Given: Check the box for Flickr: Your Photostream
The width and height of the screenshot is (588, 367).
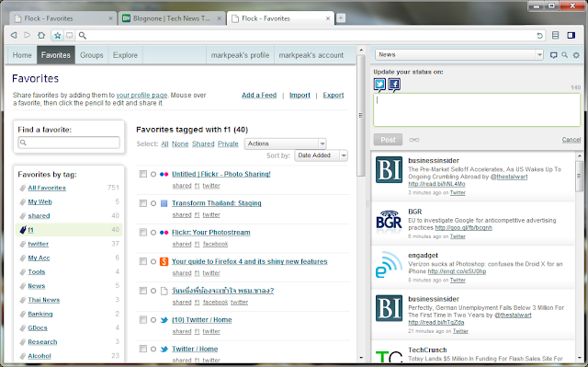Looking at the screenshot, I should pyautogui.click(x=143, y=233).
